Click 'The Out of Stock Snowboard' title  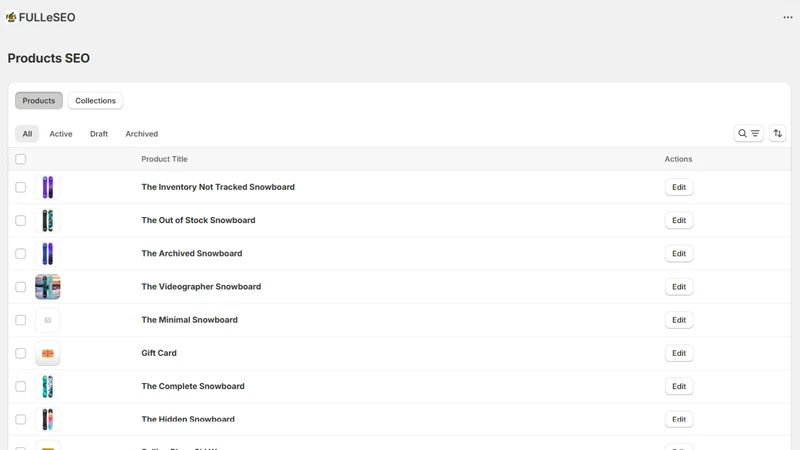click(198, 220)
